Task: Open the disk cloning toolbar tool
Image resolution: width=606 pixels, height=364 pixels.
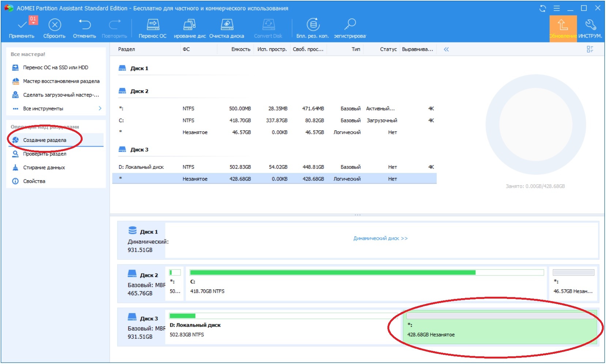Action: click(190, 28)
